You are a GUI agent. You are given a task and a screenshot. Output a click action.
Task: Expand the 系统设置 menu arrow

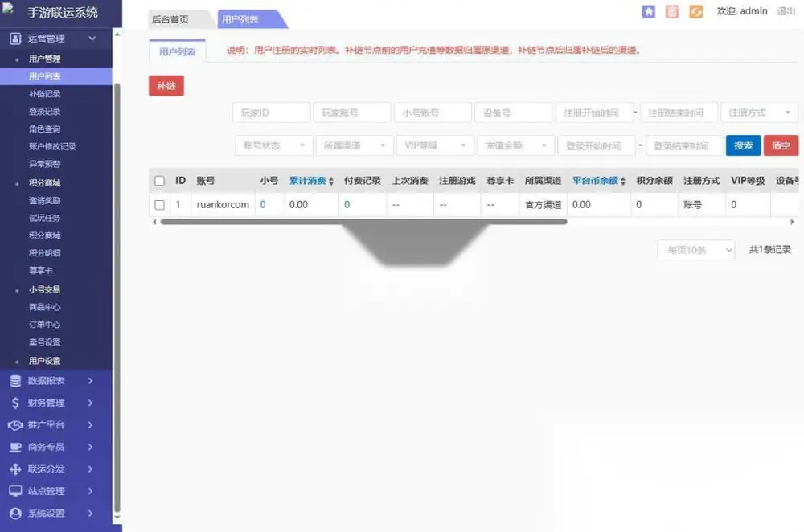coord(90,513)
